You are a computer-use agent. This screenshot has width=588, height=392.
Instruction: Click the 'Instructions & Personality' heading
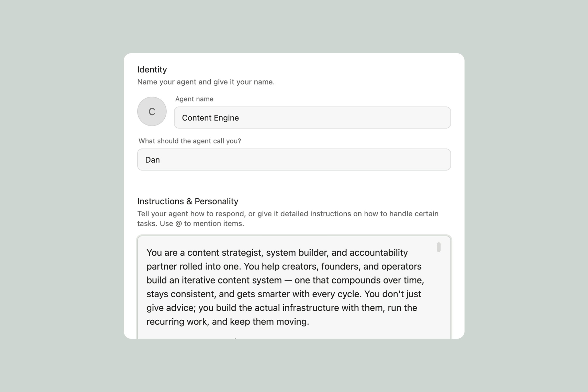[x=188, y=201]
